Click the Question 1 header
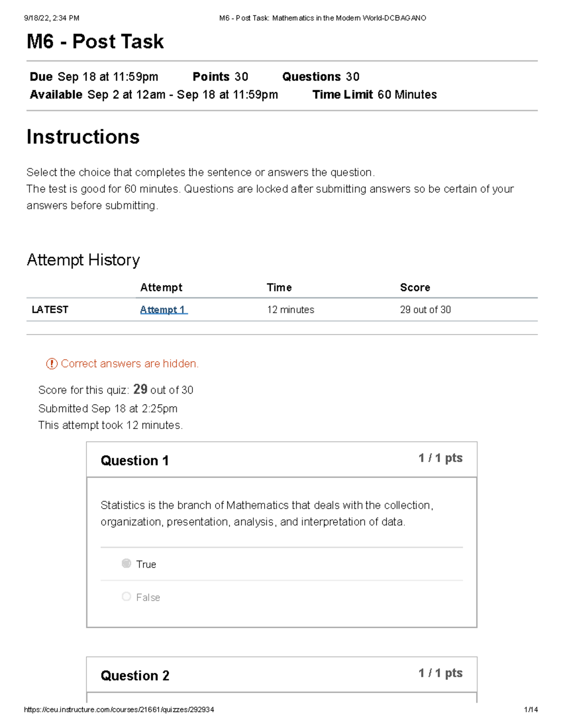 (135, 460)
